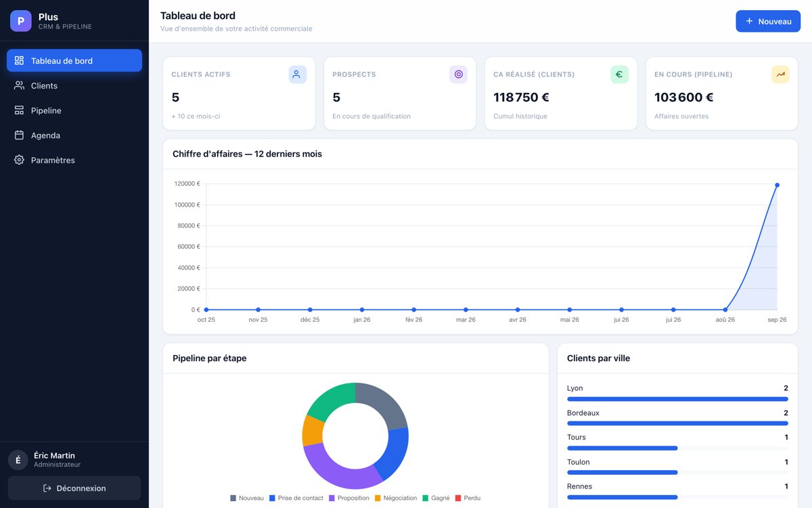Click the plus icon in Nouveau button
The image size is (812, 508).
point(749,21)
